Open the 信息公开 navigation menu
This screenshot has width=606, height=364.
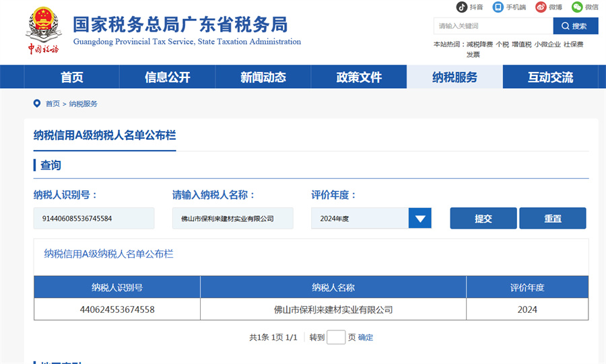click(168, 77)
